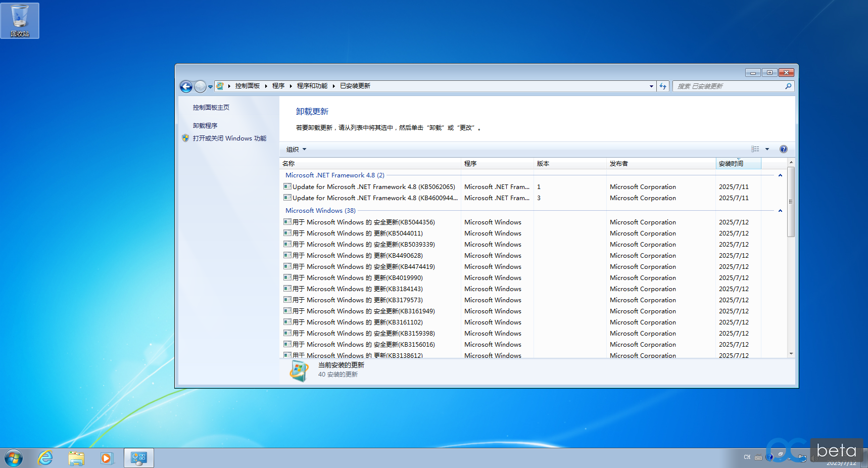Open Recycle Bin on the desktop
The width and height of the screenshot is (868, 468).
click(20, 21)
